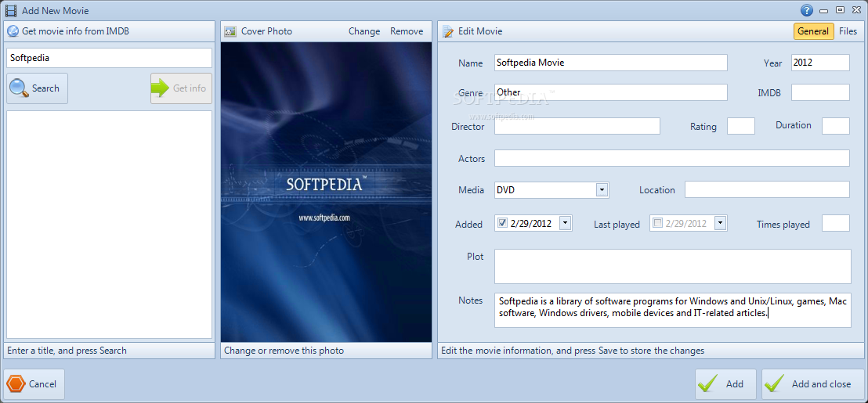The width and height of the screenshot is (868, 403).
Task: Click the Director input field
Action: tap(577, 126)
